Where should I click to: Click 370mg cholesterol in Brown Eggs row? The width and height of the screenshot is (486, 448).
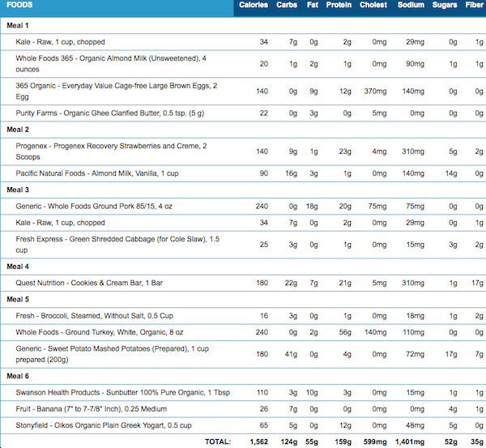click(x=375, y=92)
